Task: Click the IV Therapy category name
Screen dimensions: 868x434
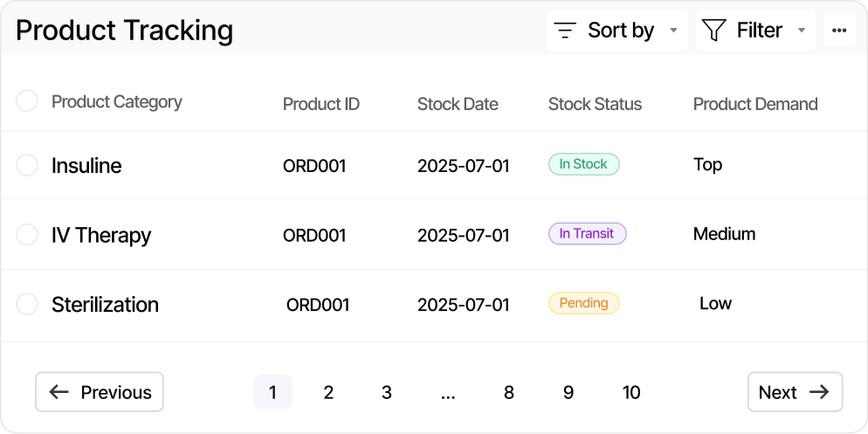Action: (x=101, y=235)
